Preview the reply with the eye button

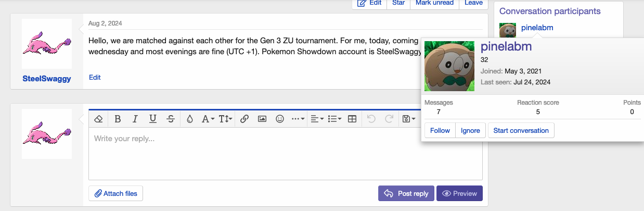[459, 193]
